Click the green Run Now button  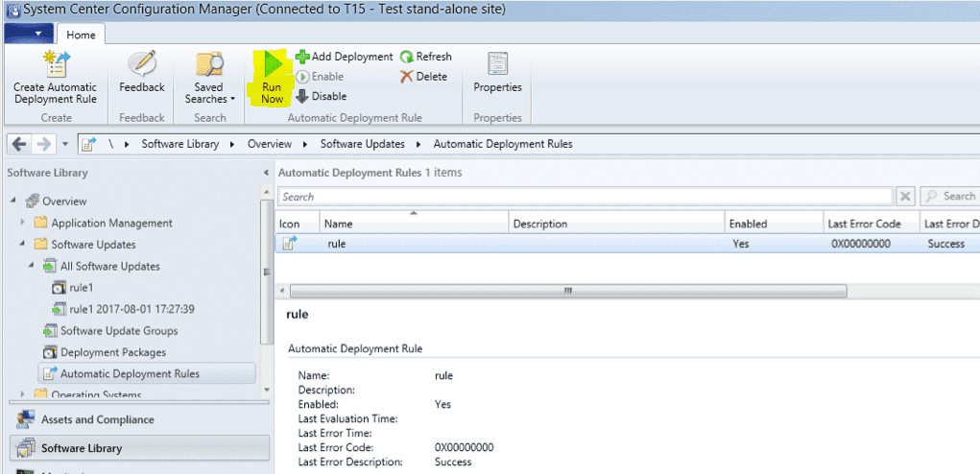coord(272,78)
